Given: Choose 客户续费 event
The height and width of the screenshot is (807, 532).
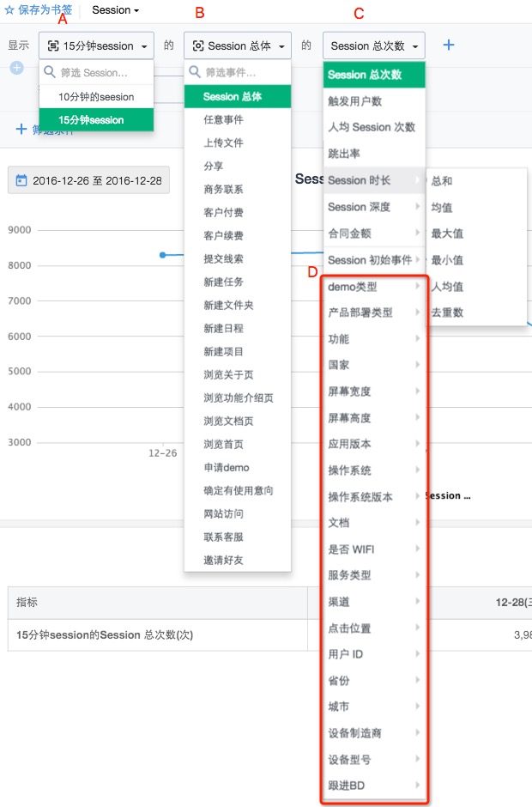Looking at the screenshot, I should coord(238,235).
